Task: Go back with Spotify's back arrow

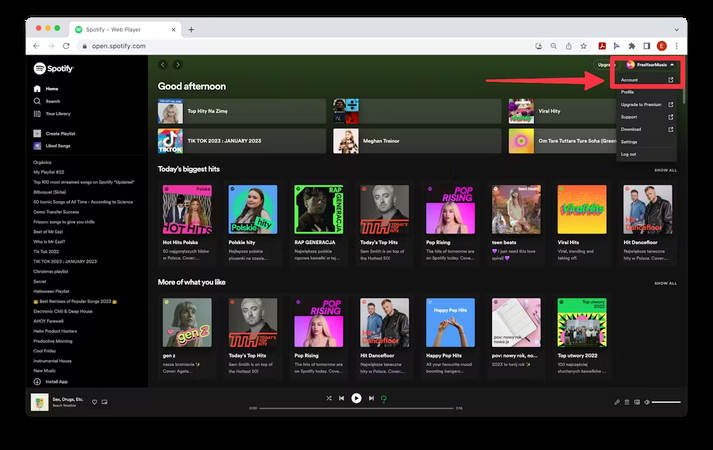Action: point(163,65)
